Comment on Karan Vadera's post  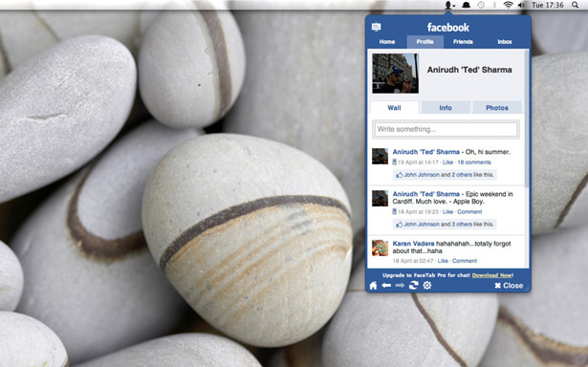pos(465,261)
